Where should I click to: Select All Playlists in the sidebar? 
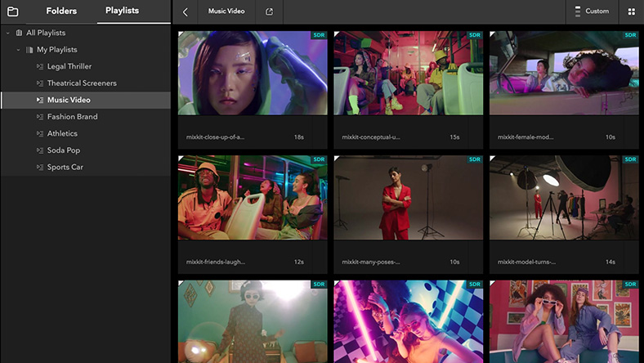[46, 33]
